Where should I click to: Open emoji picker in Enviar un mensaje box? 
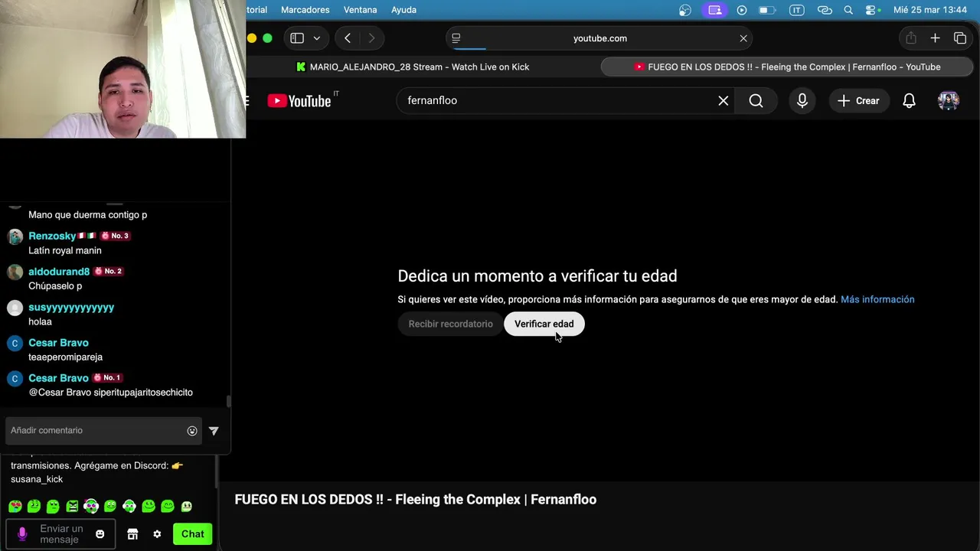[100, 534]
